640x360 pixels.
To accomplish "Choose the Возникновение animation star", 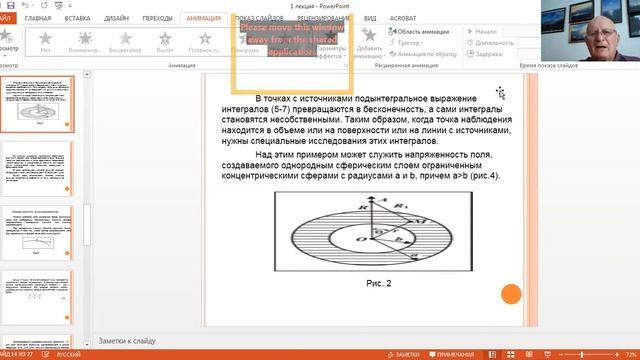I will coord(85,42).
